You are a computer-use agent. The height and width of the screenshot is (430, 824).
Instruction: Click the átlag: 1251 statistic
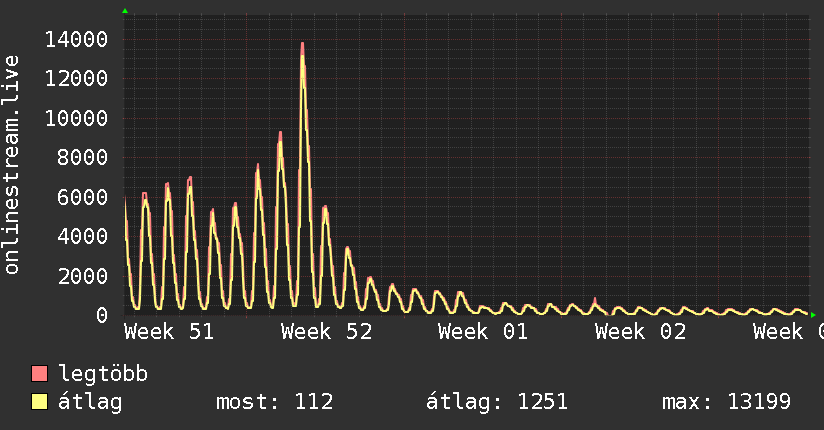497,402
